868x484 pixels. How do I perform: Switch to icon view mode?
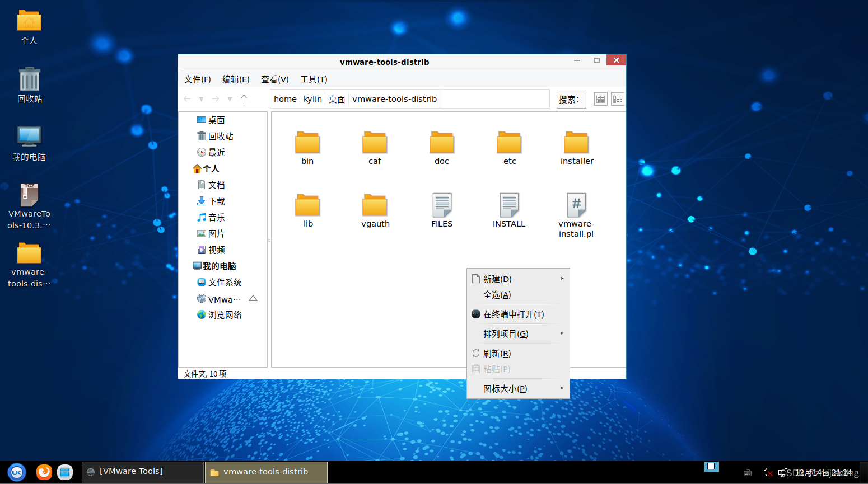(601, 99)
